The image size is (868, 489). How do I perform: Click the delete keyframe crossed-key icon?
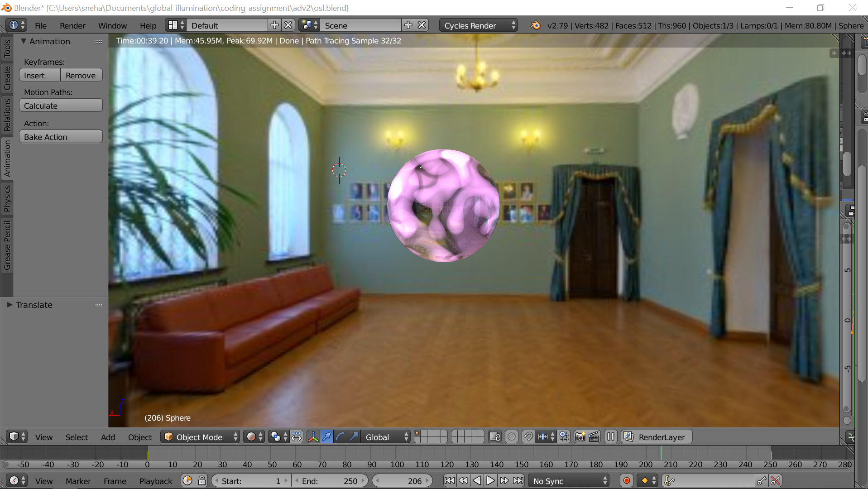tap(776, 481)
